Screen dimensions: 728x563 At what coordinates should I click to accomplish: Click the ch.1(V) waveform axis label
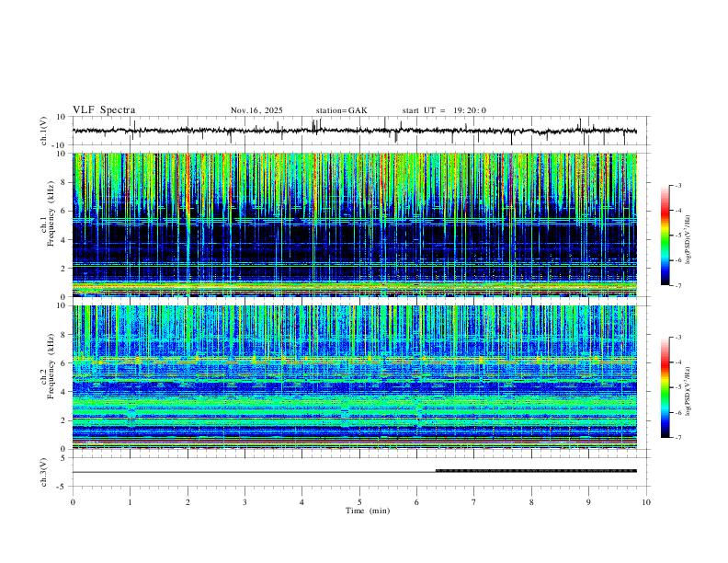point(44,131)
